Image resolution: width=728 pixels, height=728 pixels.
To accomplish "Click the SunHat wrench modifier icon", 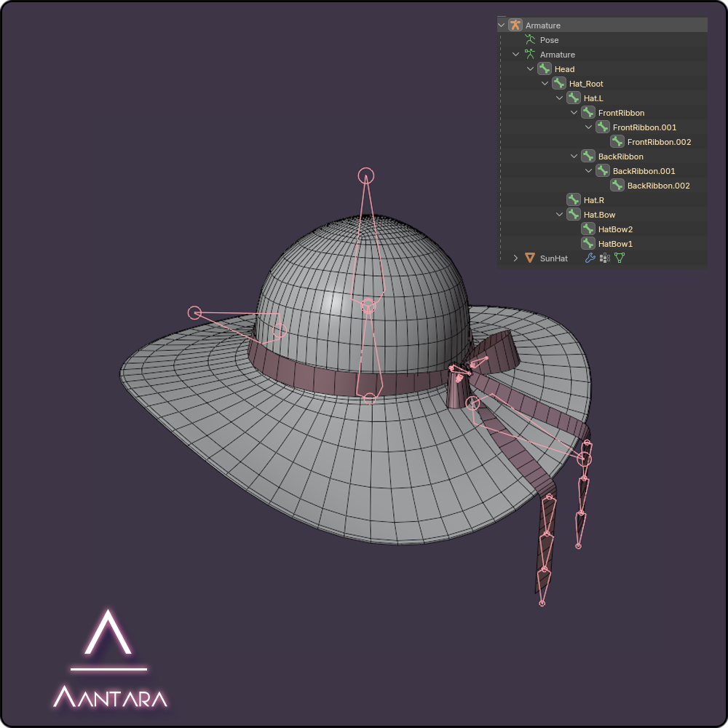I will click(x=590, y=258).
